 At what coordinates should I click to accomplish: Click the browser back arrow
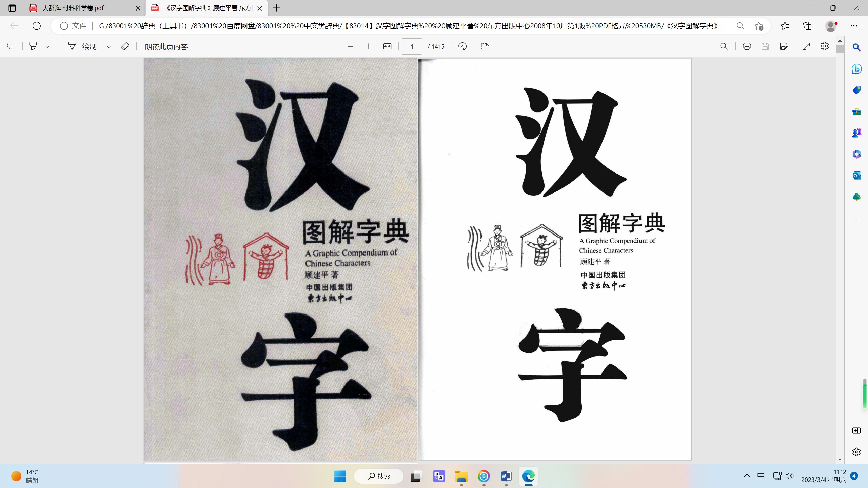point(14,26)
